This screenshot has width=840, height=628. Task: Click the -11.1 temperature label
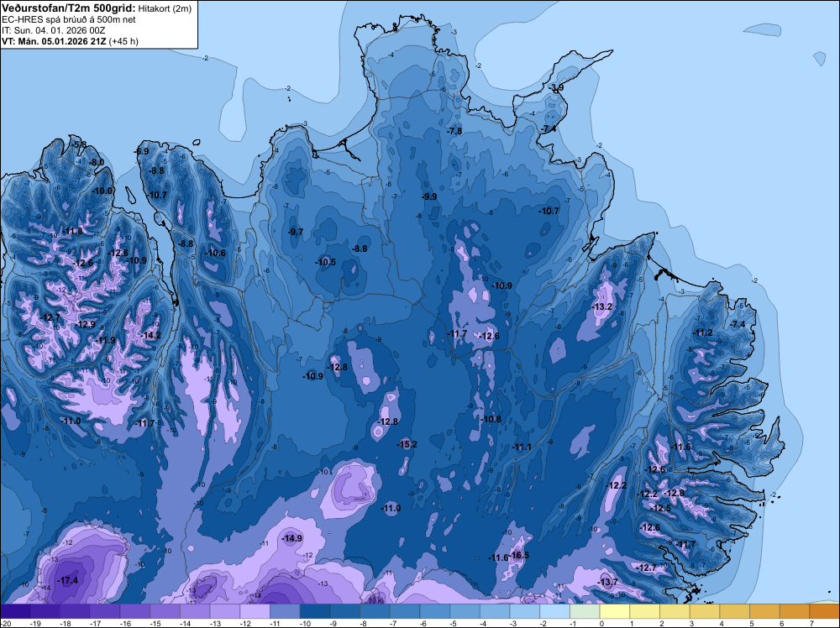pos(522,447)
